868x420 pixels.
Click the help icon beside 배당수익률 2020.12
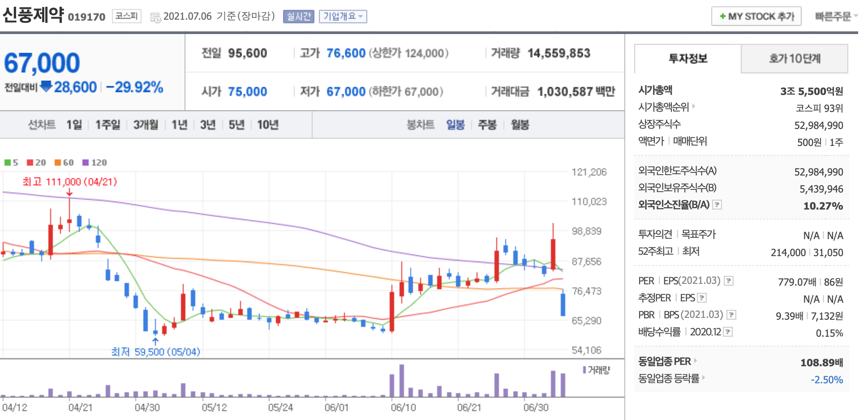(x=728, y=332)
